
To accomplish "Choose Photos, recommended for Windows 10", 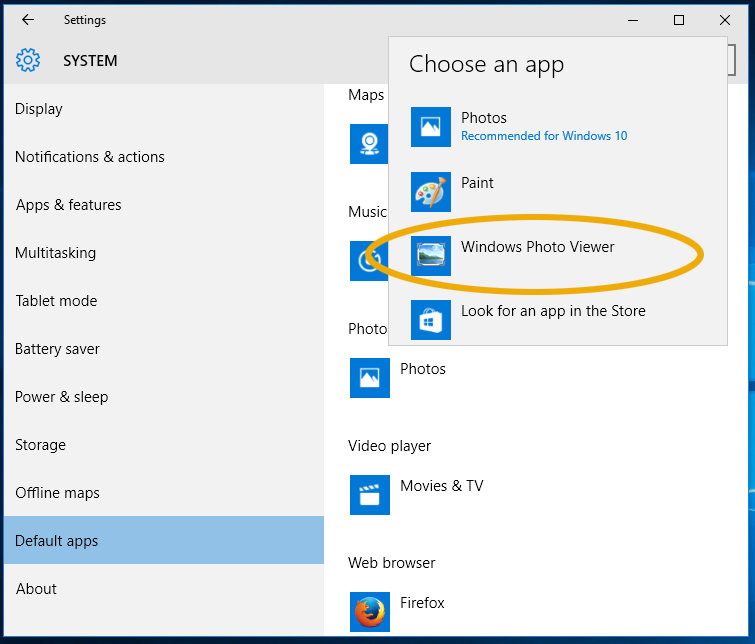I will (558, 127).
